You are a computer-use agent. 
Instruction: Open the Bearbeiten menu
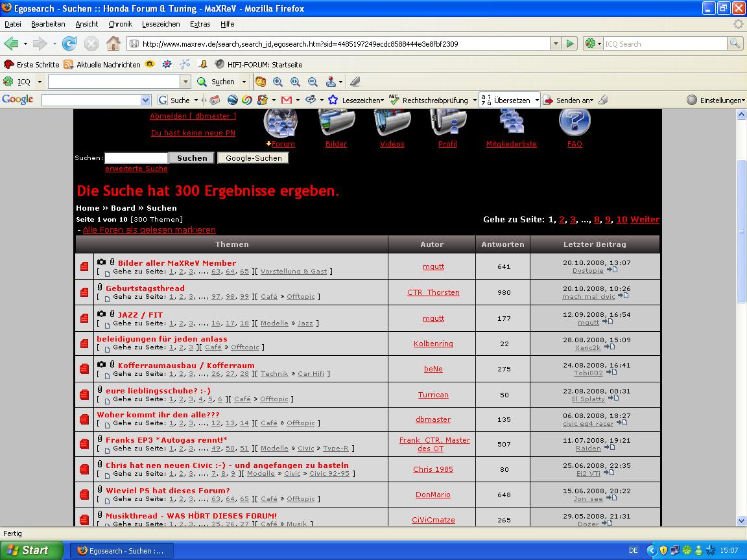pyautogui.click(x=48, y=24)
